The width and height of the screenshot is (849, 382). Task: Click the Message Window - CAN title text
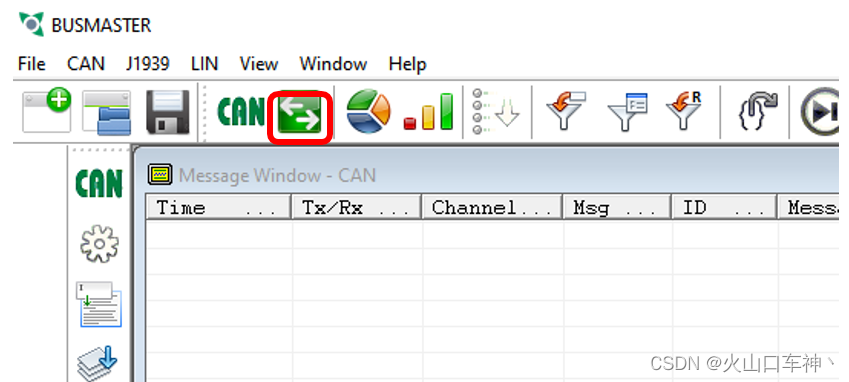tap(277, 175)
